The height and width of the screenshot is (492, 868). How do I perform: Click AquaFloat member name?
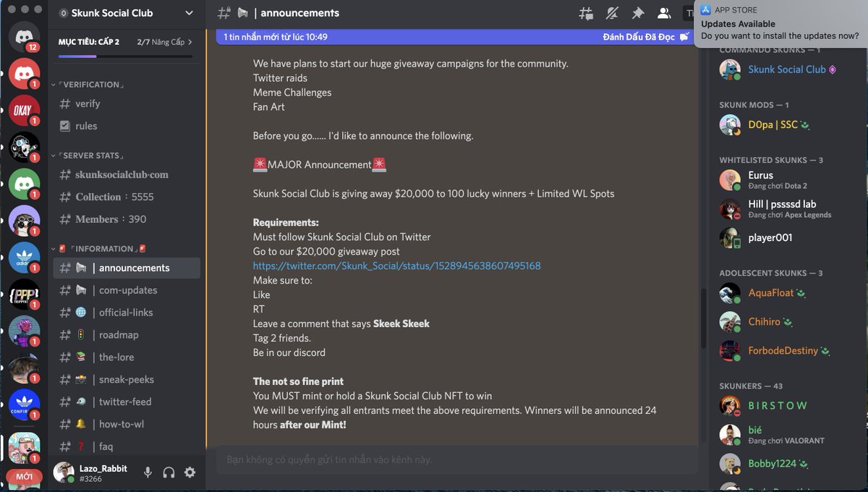click(770, 292)
